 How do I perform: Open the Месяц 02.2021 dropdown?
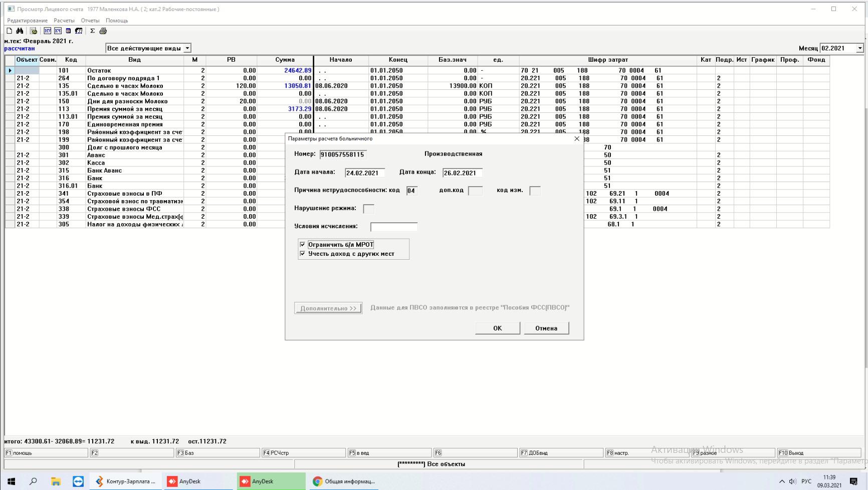[860, 48]
